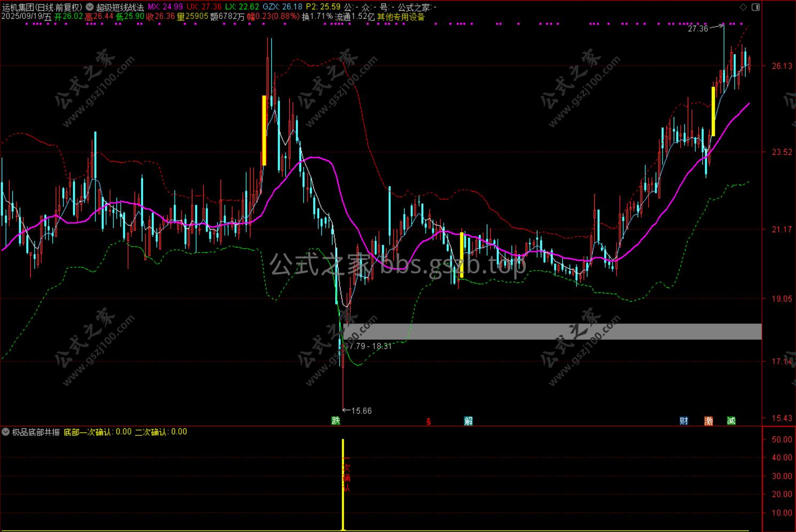The width and height of the screenshot is (796, 532).
Task: Click the 27.36 high price label
Action: pyautogui.click(x=698, y=29)
